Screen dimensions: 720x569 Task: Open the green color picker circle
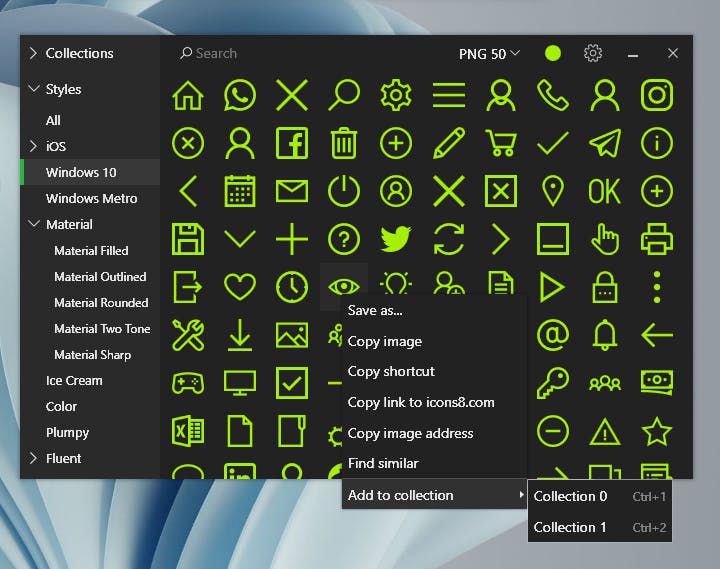[553, 53]
